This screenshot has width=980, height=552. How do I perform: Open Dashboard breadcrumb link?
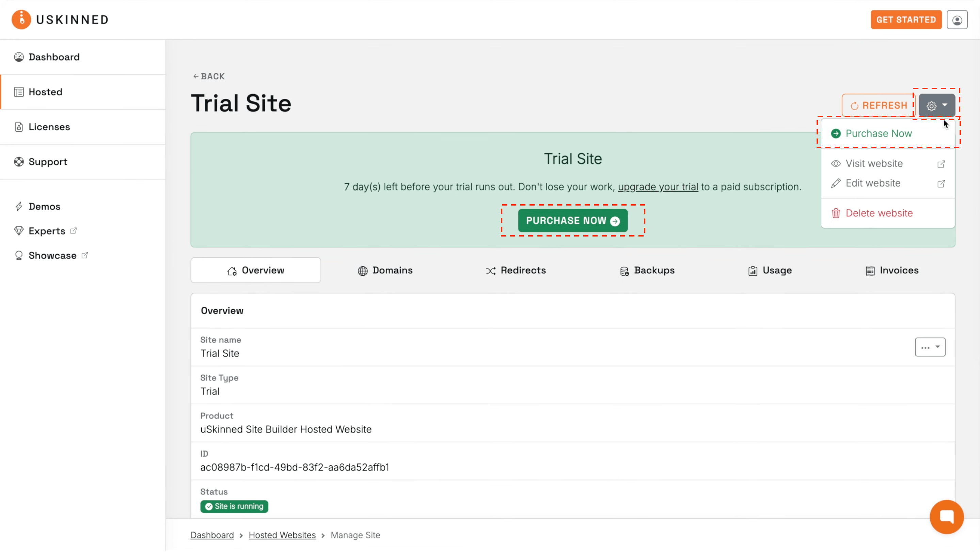coord(212,535)
